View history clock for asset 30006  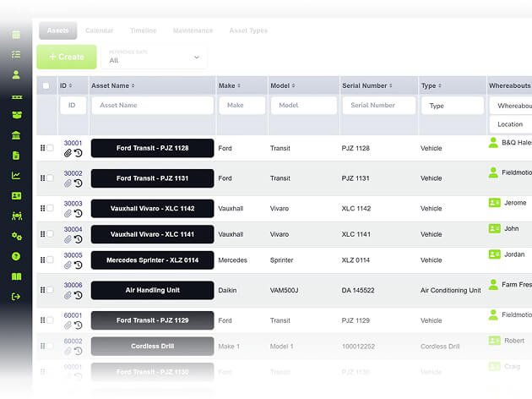79,295
